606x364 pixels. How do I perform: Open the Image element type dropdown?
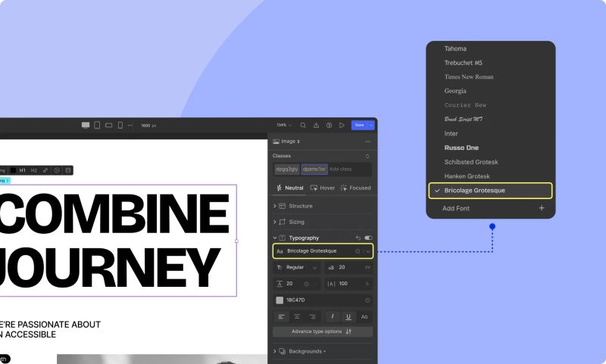coord(286,142)
